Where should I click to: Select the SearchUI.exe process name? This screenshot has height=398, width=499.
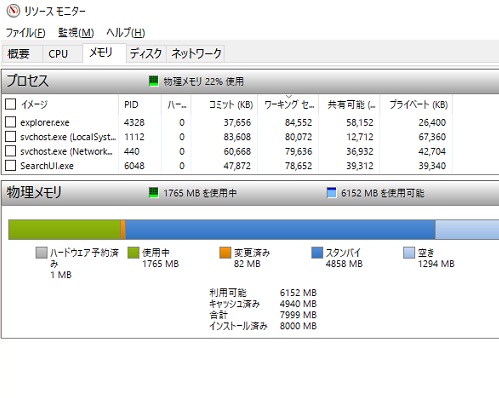tap(47, 166)
